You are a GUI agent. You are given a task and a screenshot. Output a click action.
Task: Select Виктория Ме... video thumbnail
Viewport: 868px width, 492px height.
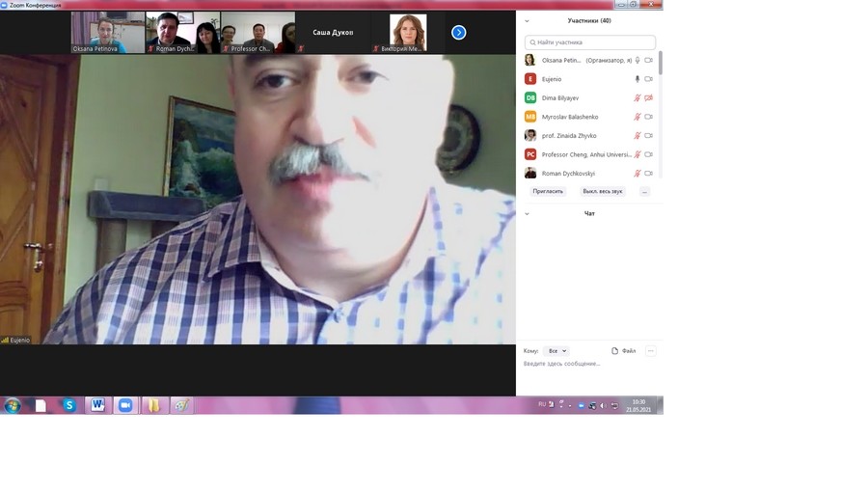click(408, 33)
